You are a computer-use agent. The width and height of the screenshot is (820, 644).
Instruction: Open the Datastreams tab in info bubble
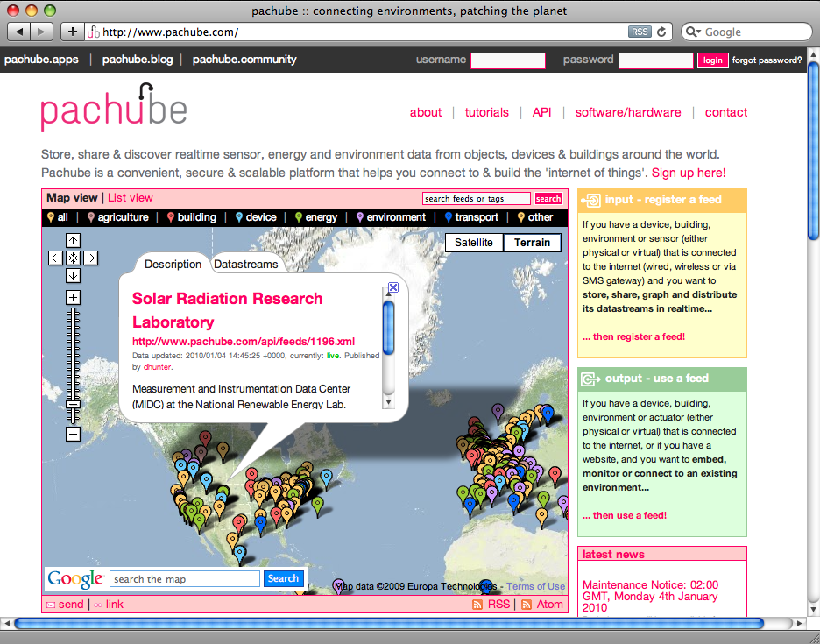point(246,265)
